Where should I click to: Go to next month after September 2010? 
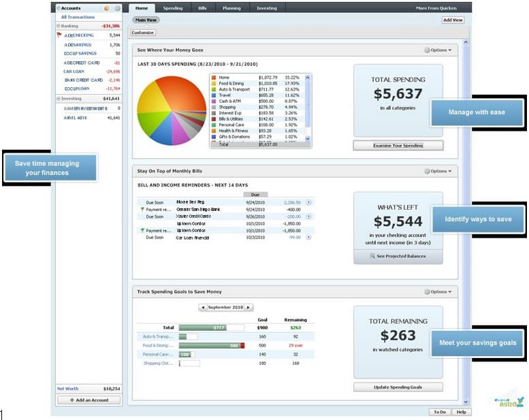249,307
